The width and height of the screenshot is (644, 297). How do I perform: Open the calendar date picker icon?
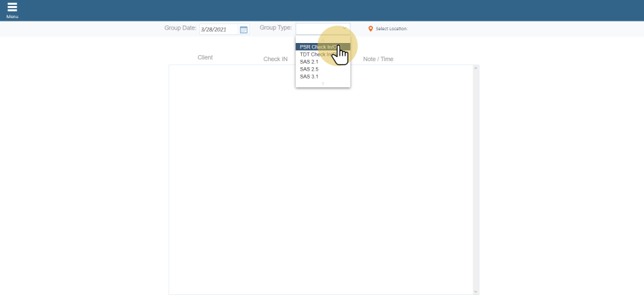[x=244, y=30]
